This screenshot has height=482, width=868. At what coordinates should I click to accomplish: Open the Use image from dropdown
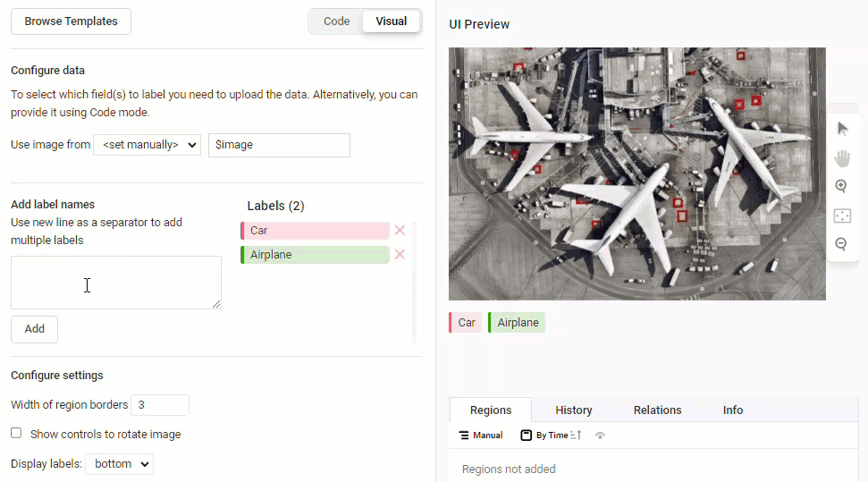click(x=147, y=145)
